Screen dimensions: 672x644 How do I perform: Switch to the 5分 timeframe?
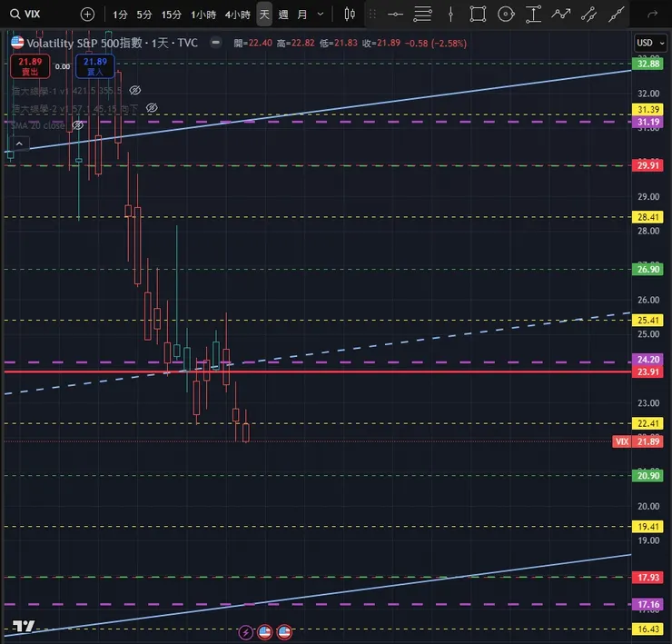pyautogui.click(x=144, y=15)
